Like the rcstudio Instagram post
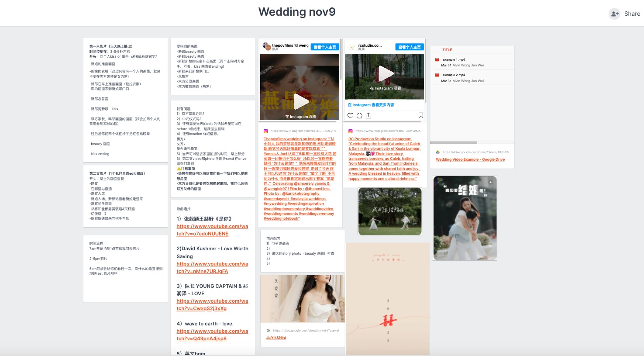 click(350, 116)
